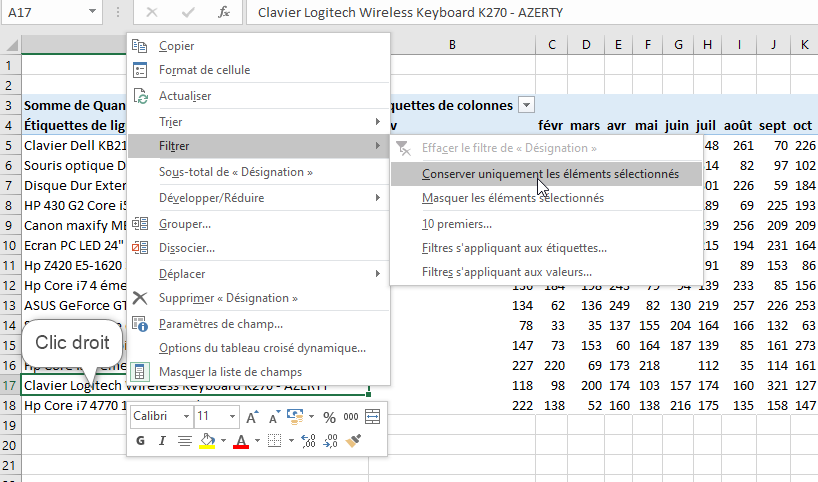The width and height of the screenshot is (818, 482).
Task: Open borders dropdown arrow
Action: pyautogui.click(x=291, y=441)
